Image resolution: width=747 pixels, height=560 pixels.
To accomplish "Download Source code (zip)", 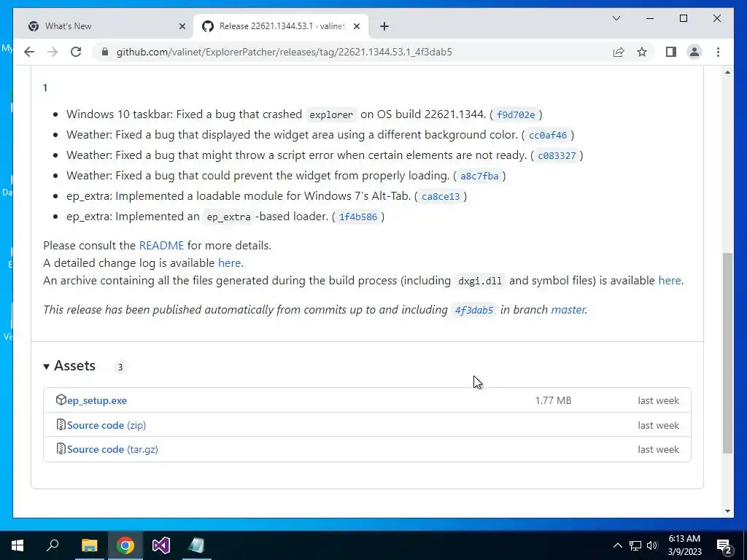I will [107, 425].
